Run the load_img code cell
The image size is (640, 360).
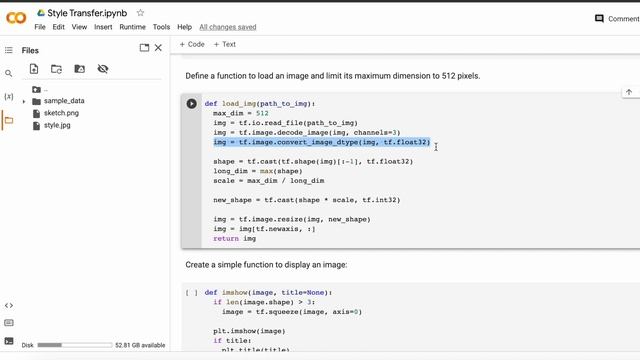tap(191, 104)
